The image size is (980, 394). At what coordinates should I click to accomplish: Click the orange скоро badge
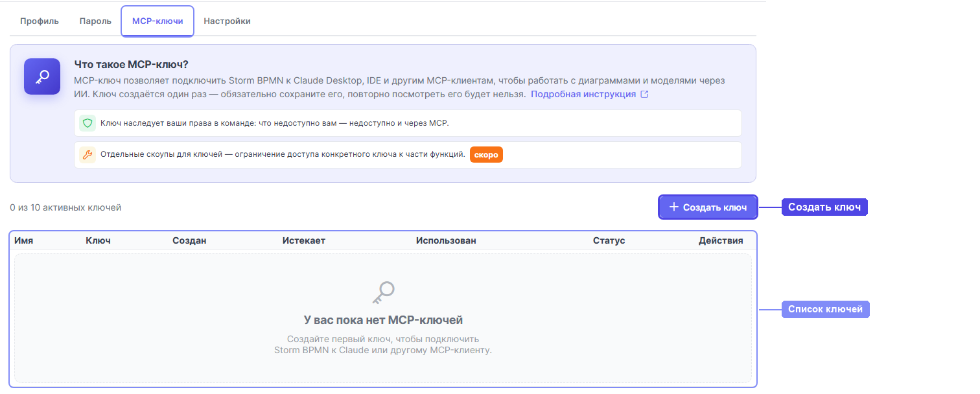(x=486, y=155)
